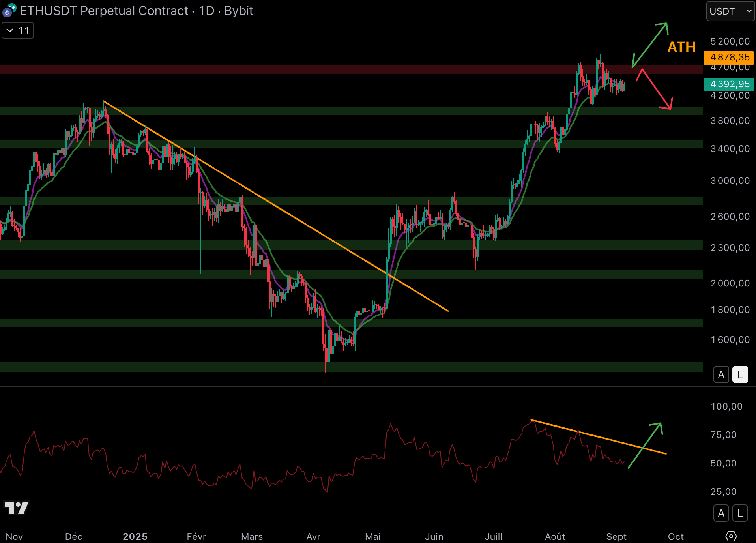Toggle log scale on RSI pane
This screenshot has width=756, height=543.
(x=740, y=513)
